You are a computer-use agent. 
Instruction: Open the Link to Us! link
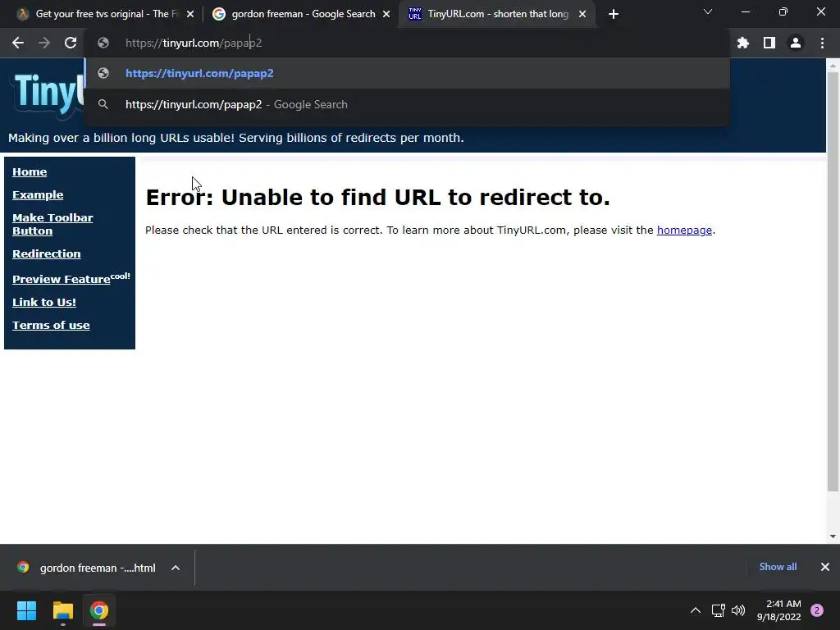[44, 302]
